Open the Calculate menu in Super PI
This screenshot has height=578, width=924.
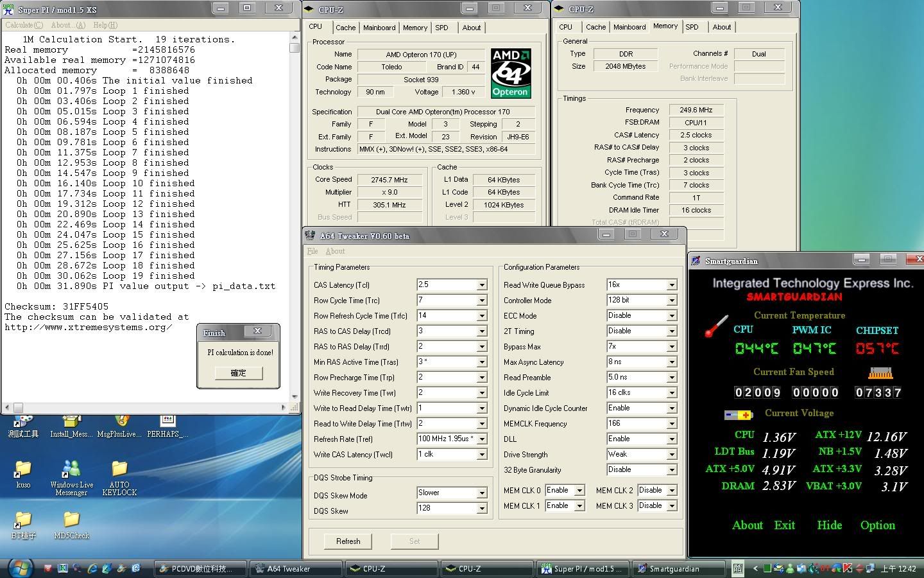[24, 25]
